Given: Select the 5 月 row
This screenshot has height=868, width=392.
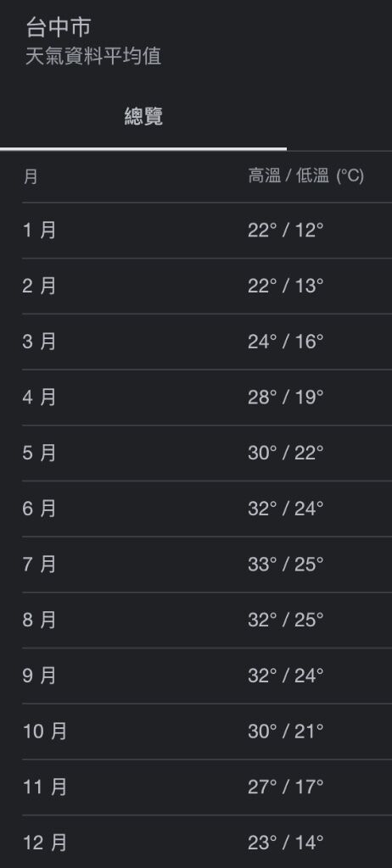Looking at the screenshot, I should [x=207, y=453].
